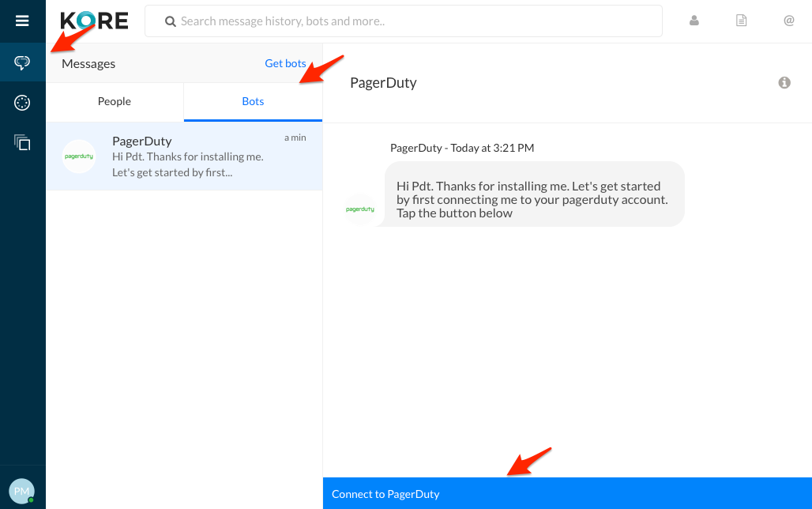This screenshot has height=509, width=812.
Task: Follow the Get bots link
Action: [x=285, y=63]
